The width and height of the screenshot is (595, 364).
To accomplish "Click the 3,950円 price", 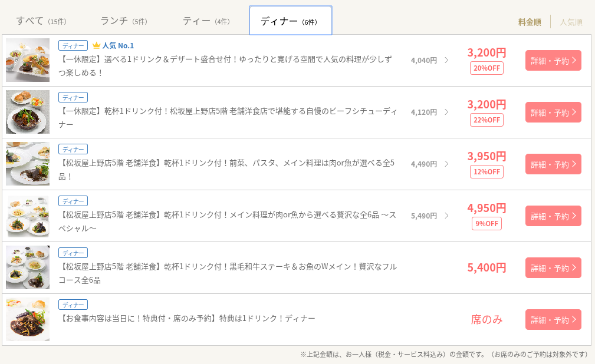I will (x=487, y=156).
